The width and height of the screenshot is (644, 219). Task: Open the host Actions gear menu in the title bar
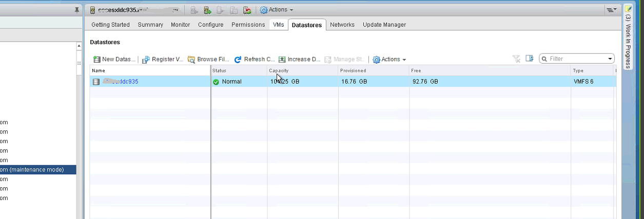tap(277, 10)
